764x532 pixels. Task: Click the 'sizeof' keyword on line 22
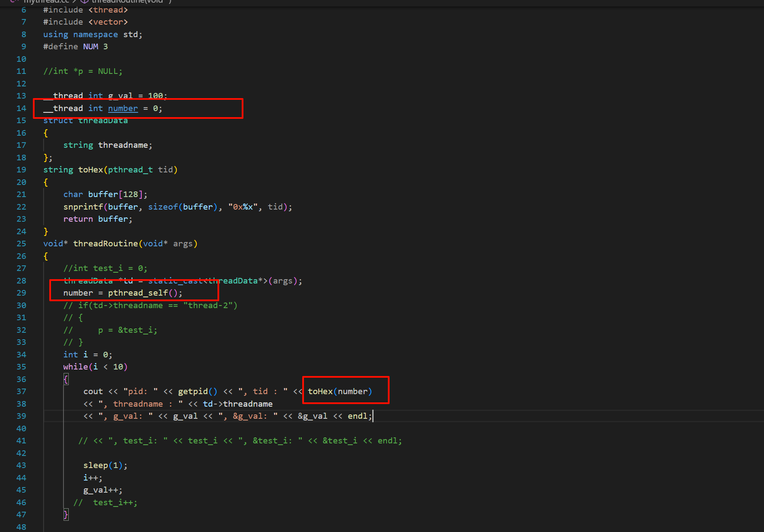(163, 207)
